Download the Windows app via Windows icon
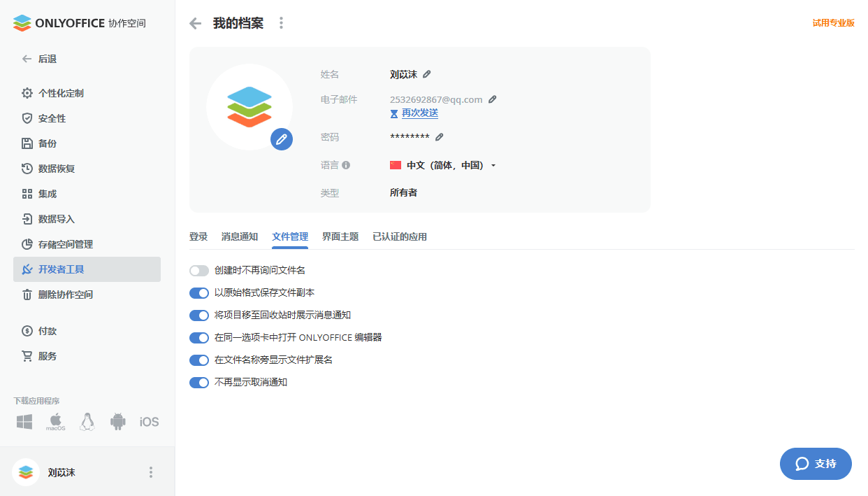 point(24,422)
